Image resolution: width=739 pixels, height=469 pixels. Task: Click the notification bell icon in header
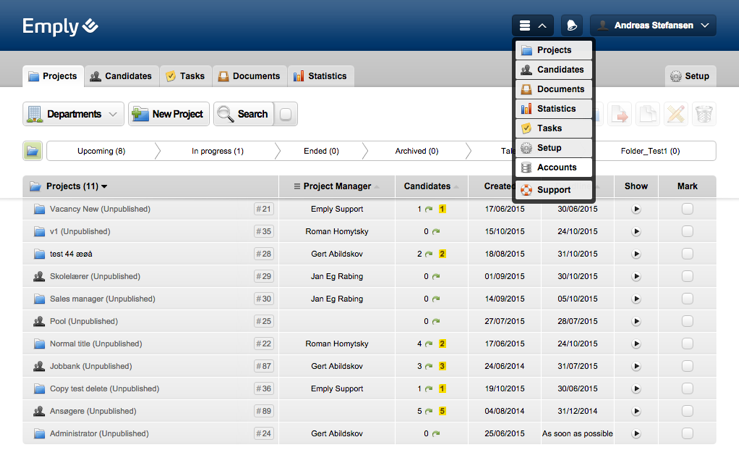point(572,26)
